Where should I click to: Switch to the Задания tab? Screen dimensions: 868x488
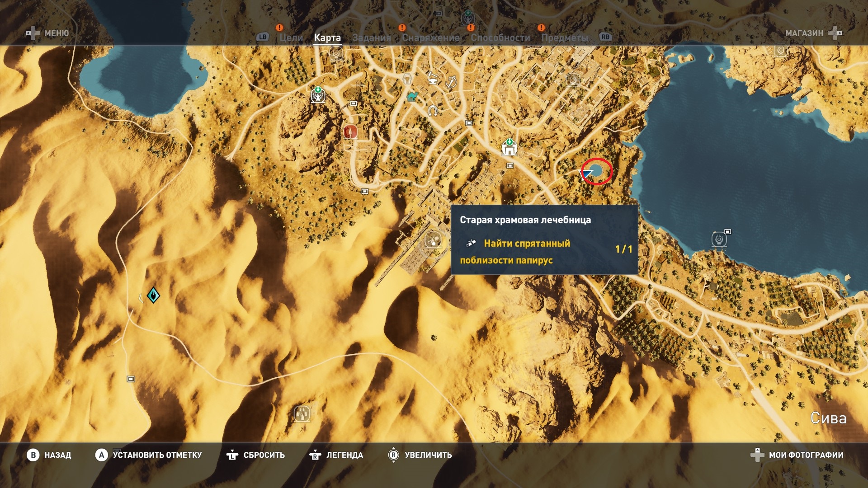pos(371,38)
